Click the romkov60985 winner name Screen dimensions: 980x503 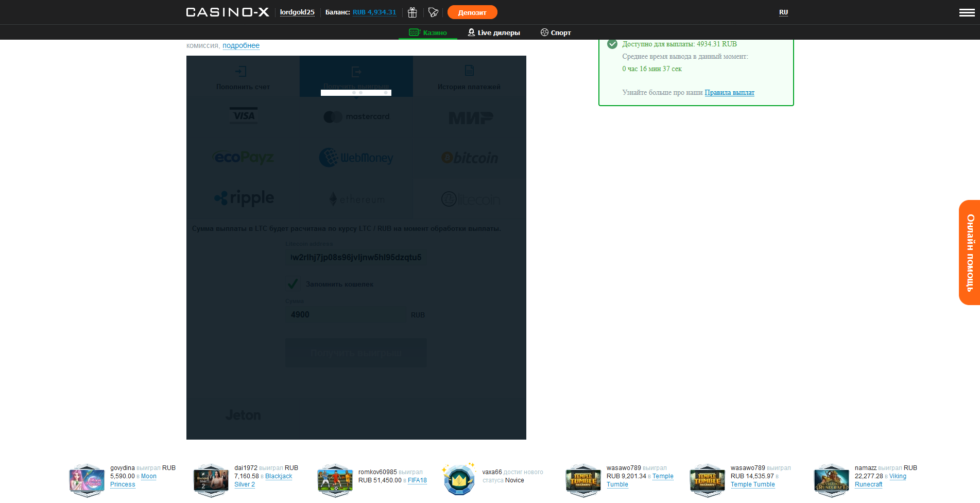click(x=377, y=472)
